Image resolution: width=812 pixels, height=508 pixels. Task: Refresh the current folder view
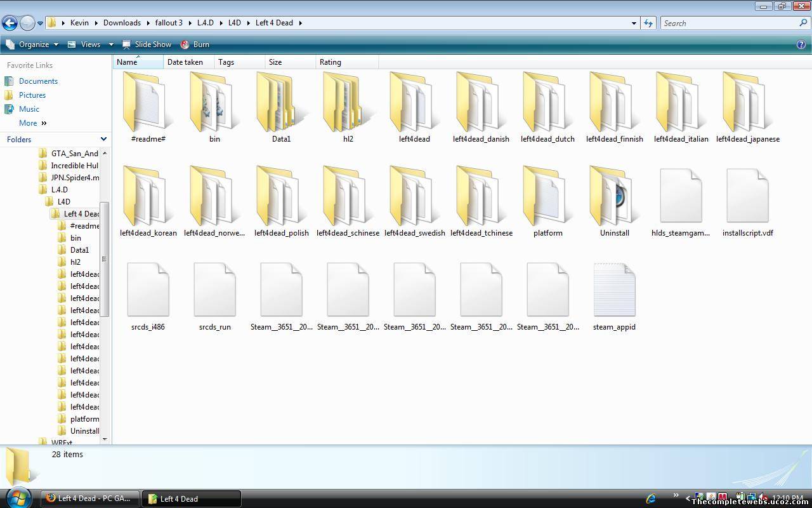(x=648, y=23)
